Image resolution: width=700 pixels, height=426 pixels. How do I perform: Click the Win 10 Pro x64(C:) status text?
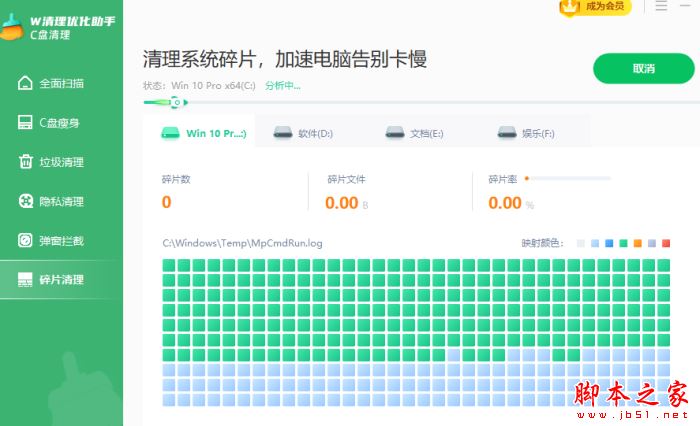point(213,86)
